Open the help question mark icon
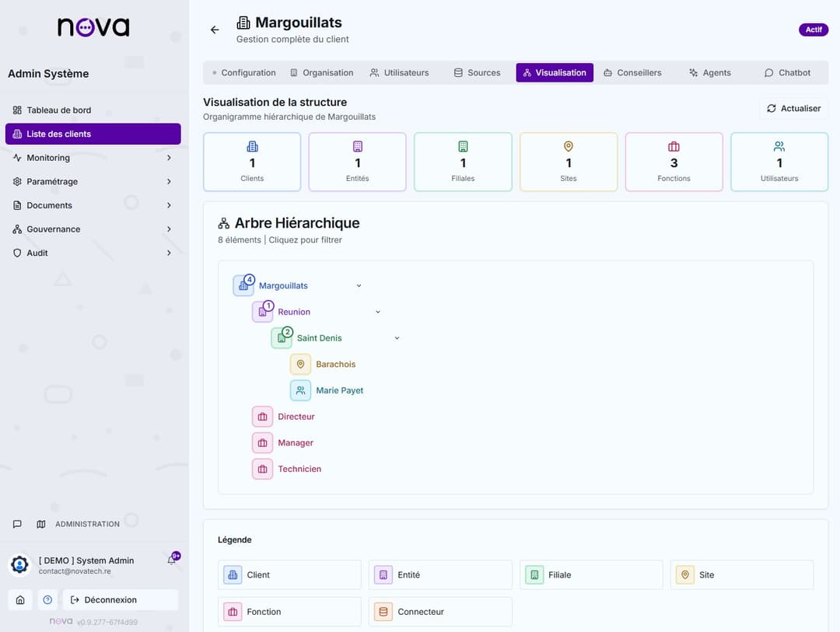Screen dimensions: 840x632 click(x=47, y=600)
